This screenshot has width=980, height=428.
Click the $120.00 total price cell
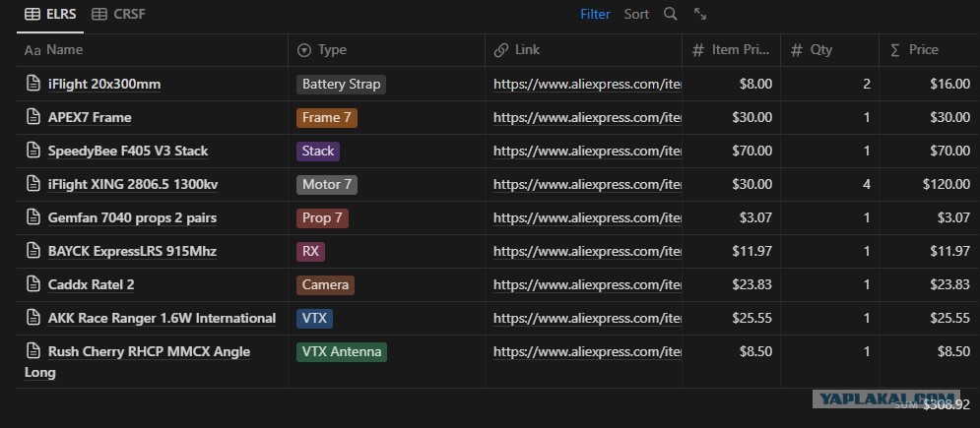(930, 185)
